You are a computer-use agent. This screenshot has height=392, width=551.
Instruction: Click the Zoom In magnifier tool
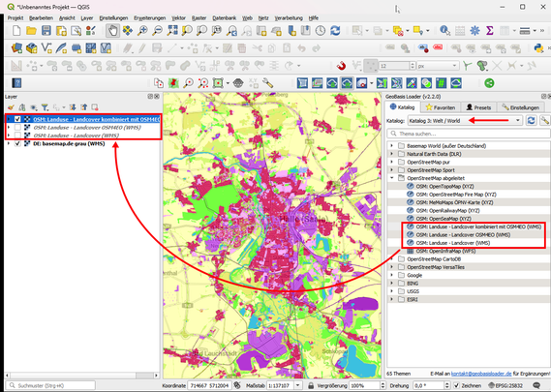142,31
